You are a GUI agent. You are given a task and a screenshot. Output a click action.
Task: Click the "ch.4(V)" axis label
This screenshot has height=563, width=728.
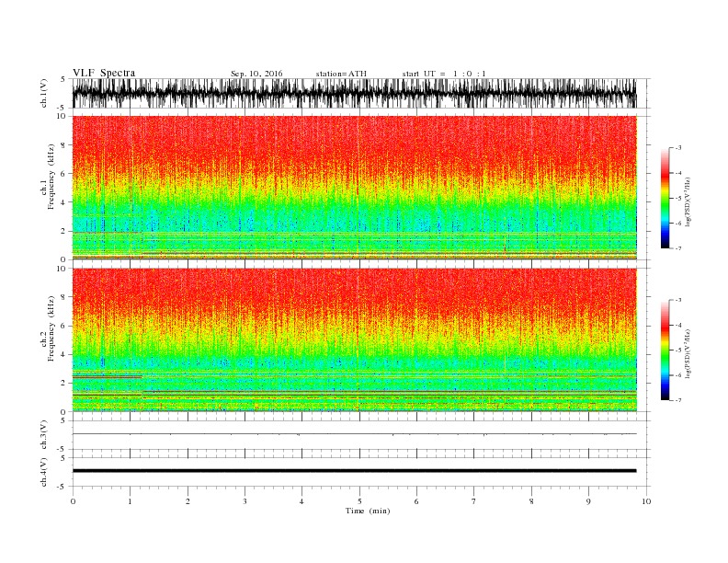tap(44, 472)
